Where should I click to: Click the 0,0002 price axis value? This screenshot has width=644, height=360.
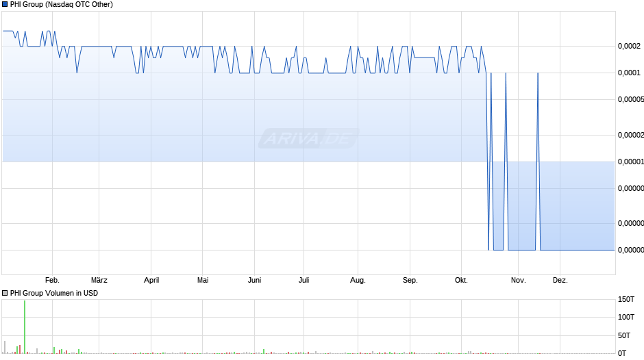(x=629, y=46)
